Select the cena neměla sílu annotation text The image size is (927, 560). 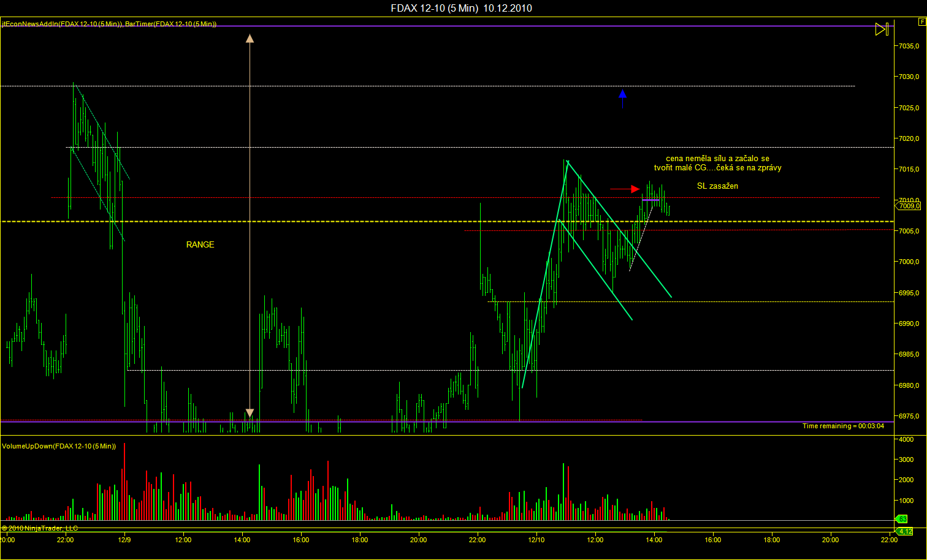click(717, 163)
